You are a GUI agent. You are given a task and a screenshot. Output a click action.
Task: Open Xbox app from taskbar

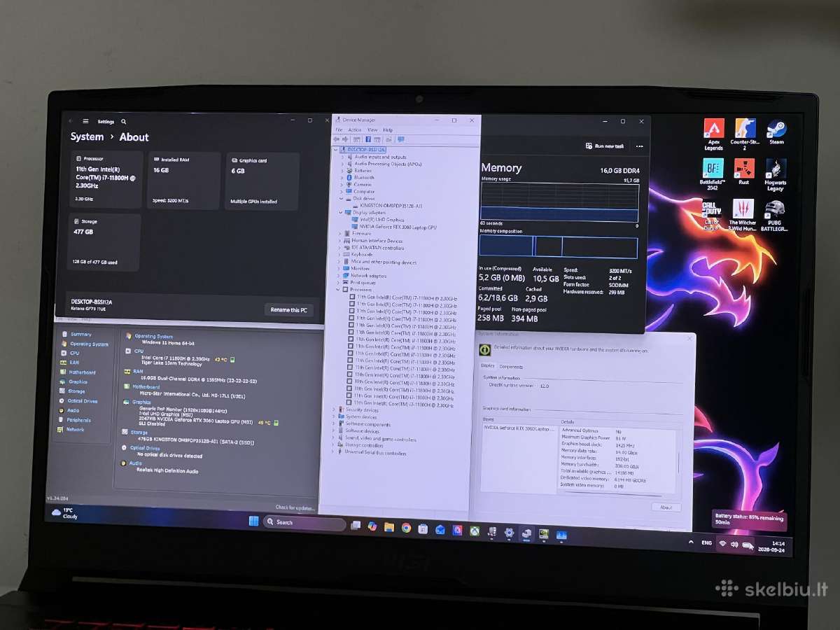[475, 531]
